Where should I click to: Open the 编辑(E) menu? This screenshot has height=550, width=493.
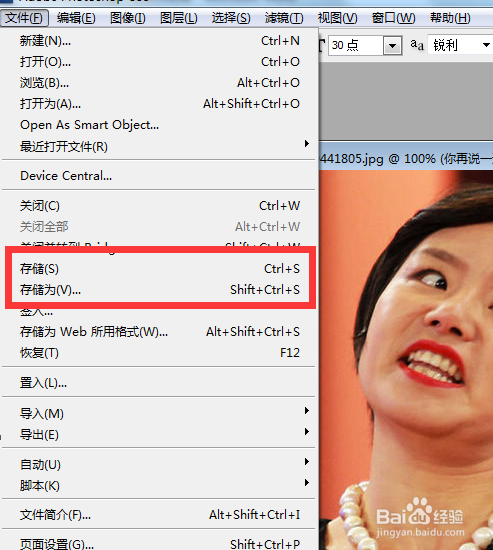76,18
